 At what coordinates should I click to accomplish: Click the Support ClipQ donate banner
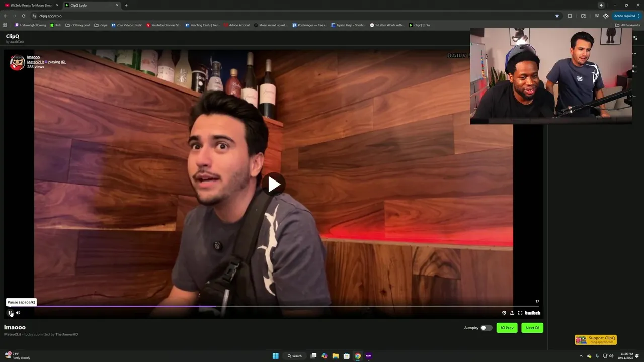tap(596, 340)
